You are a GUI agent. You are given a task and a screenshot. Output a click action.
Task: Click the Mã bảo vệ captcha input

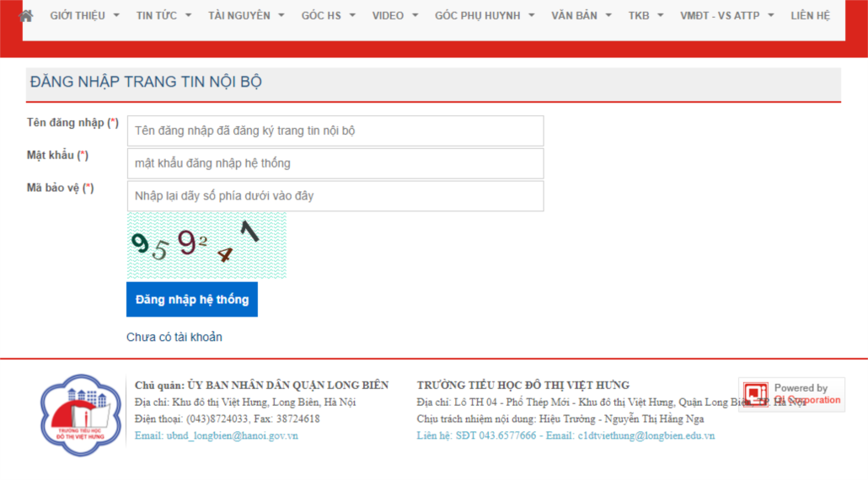335,196
